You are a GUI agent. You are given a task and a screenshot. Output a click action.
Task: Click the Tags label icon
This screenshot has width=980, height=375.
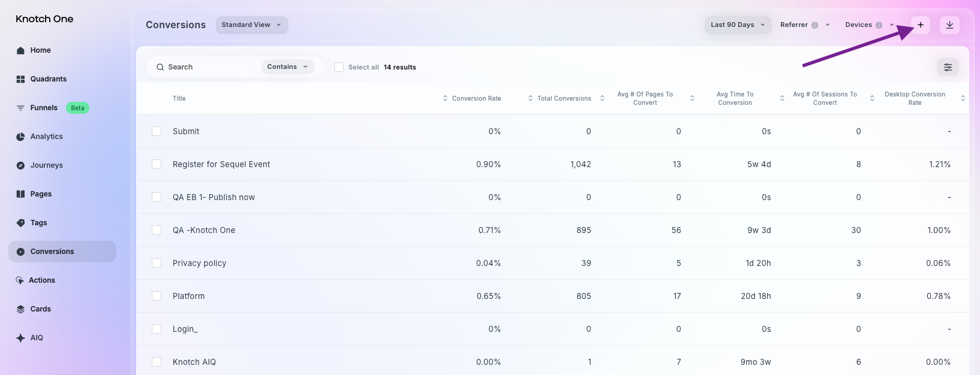point(20,223)
